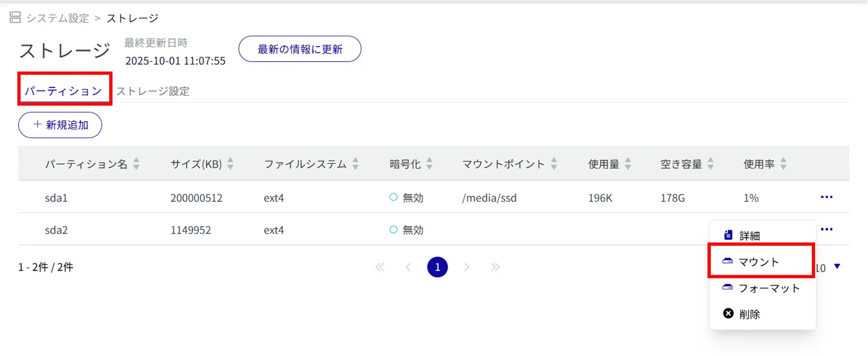Click the three-dot menu for sda2
The width and height of the screenshot is (868, 356).
point(826,229)
